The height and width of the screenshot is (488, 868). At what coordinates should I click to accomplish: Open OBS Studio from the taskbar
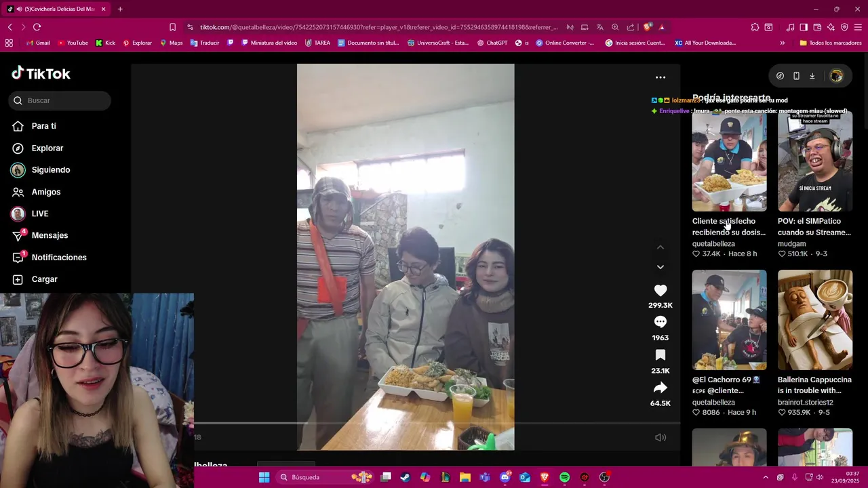604,477
